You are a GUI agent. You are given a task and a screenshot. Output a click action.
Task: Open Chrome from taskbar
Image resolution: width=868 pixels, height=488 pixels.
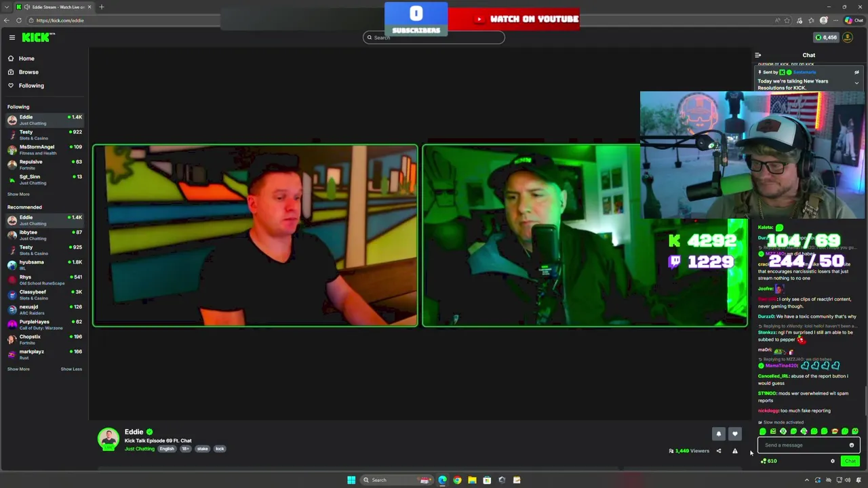point(457,480)
